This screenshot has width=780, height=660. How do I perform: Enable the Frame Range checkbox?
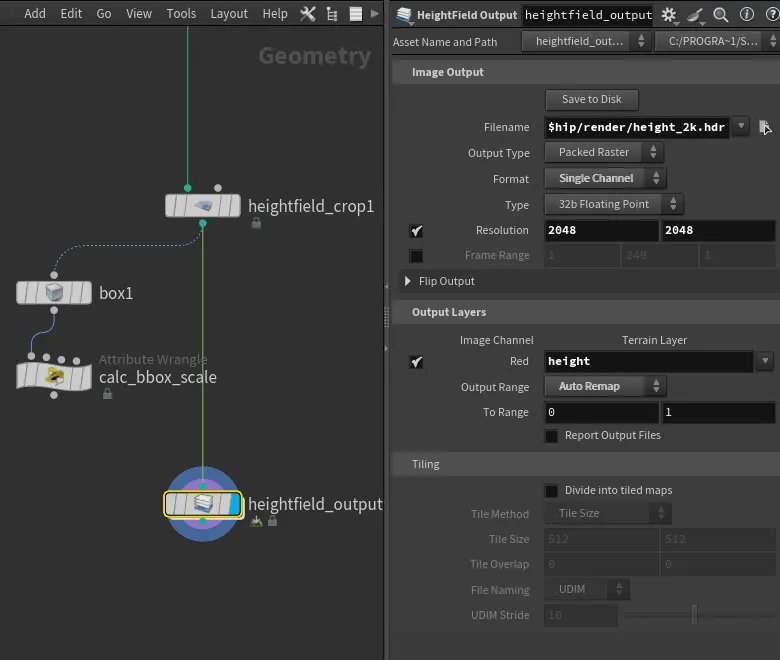pyautogui.click(x=416, y=256)
